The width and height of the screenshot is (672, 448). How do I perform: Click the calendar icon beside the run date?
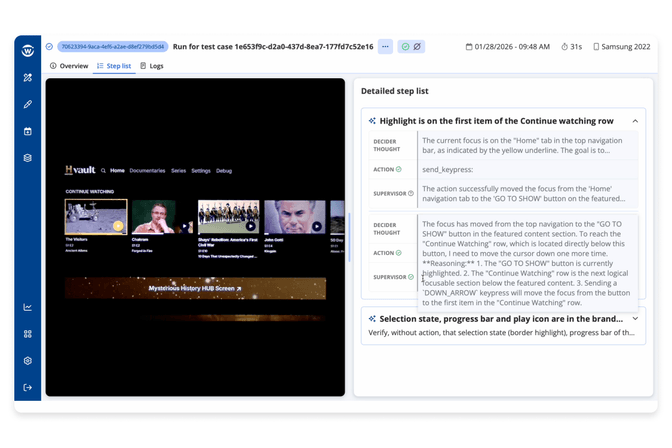pyautogui.click(x=469, y=46)
